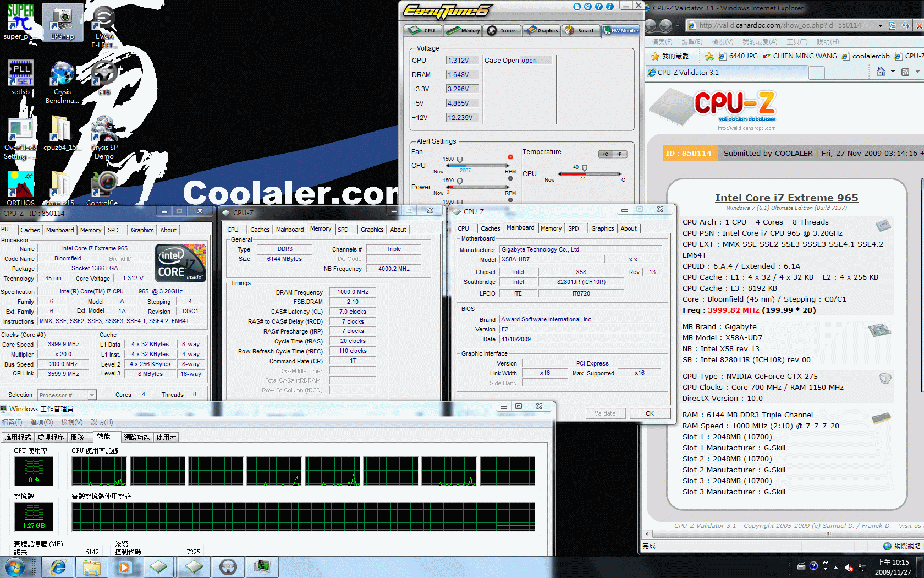Click the muted volume tray icon
The height and width of the screenshot is (578, 924).
(x=849, y=568)
